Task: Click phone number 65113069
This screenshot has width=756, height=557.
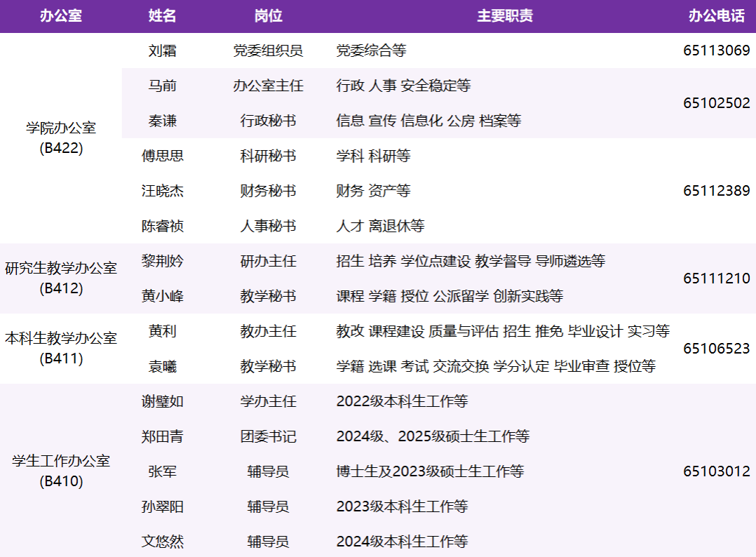Action: (716, 51)
